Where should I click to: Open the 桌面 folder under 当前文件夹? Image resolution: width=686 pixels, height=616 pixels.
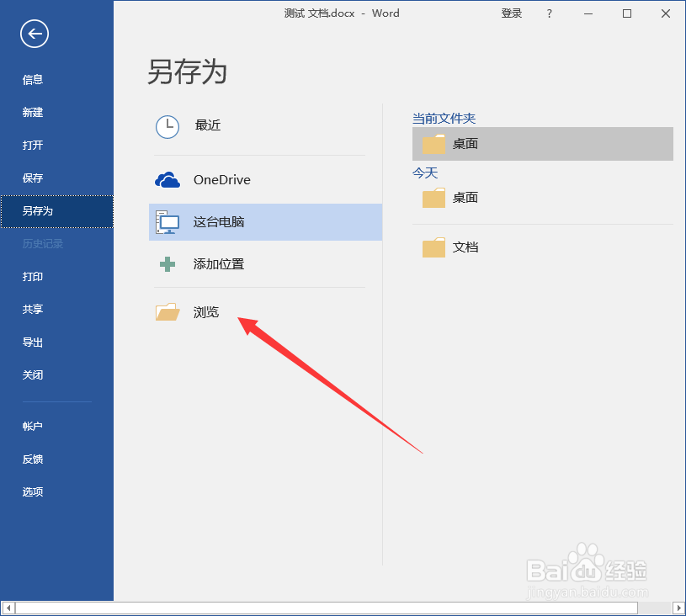[433, 143]
